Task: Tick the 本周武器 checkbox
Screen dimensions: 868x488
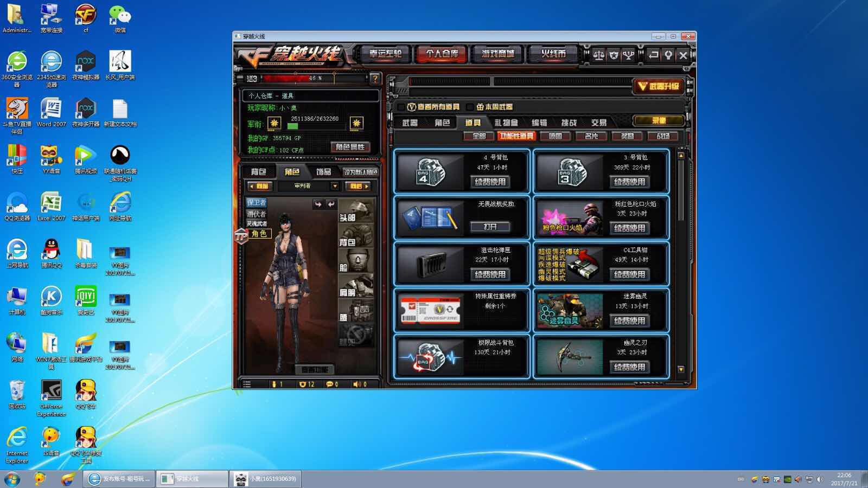Action: [x=470, y=107]
